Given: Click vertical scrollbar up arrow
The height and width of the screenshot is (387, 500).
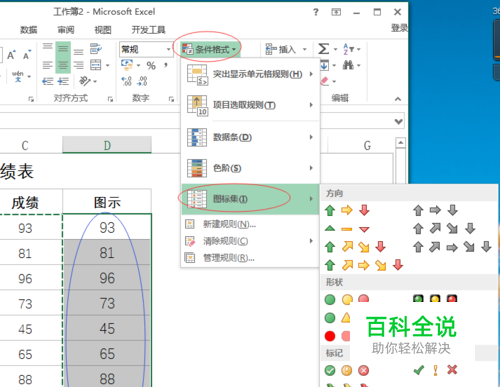Looking at the screenshot, I should point(401,143).
